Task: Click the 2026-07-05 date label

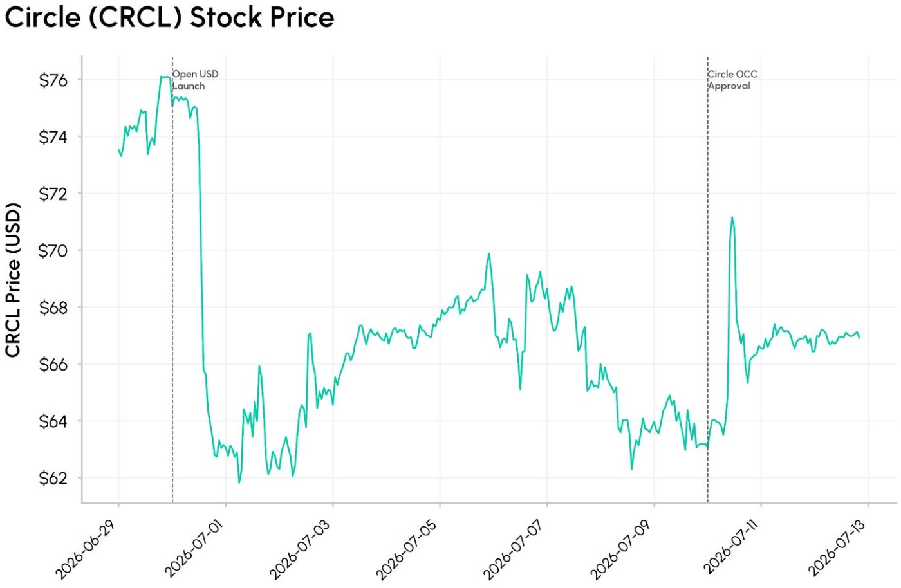Action: pyautogui.click(x=406, y=549)
